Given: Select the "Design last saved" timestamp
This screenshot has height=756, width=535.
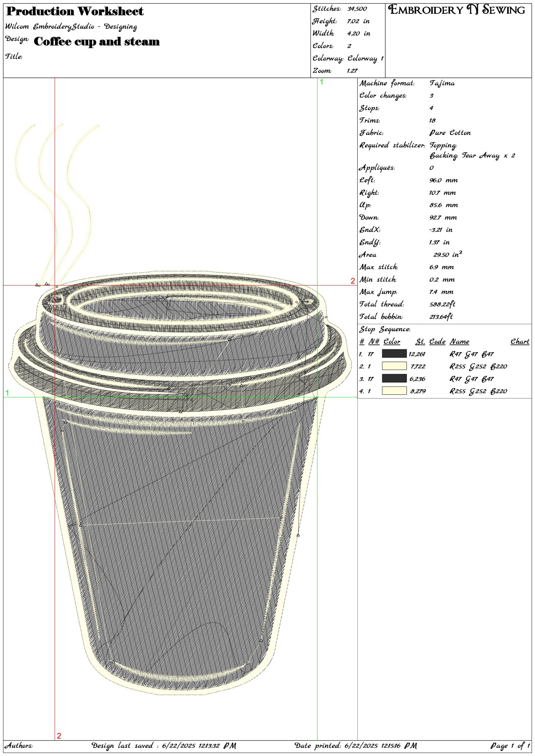Looking at the screenshot, I should 163,745.
